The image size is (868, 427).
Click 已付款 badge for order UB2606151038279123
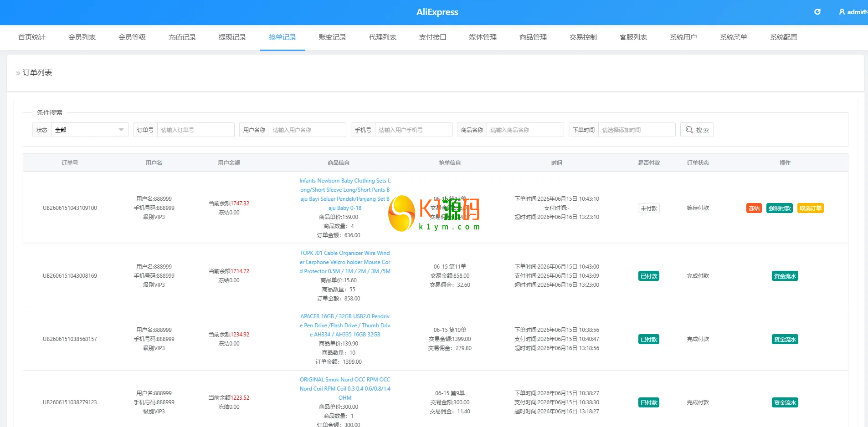(x=649, y=402)
